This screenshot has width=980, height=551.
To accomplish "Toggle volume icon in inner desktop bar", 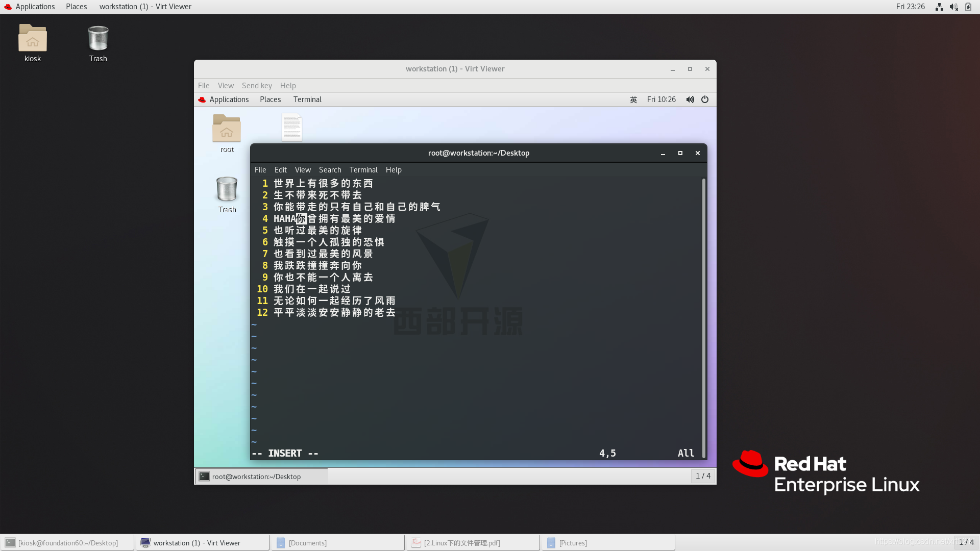I will (690, 99).
